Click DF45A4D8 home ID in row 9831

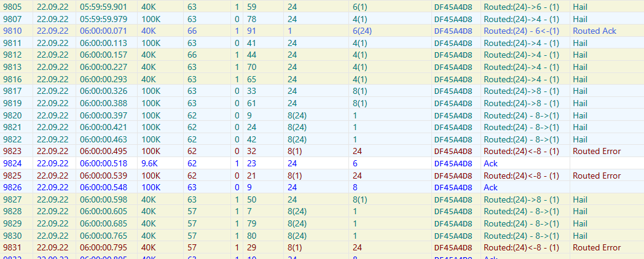click(453, 248)
